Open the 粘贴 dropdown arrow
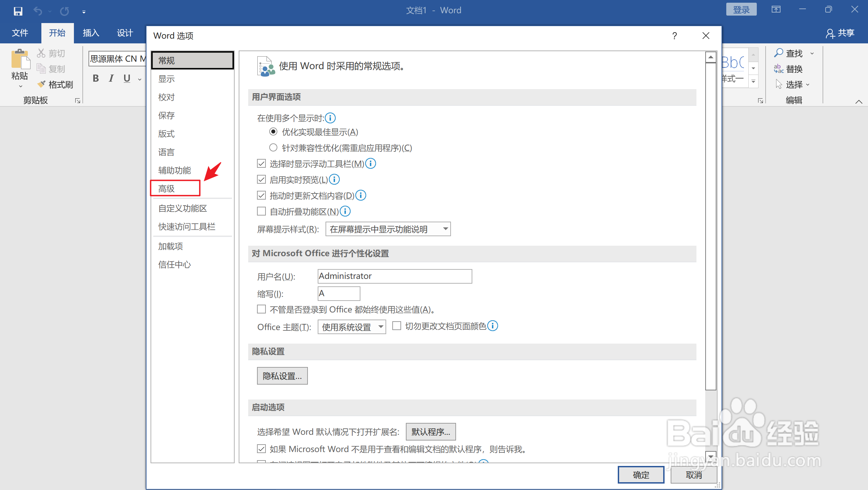This screenshot has height=490, width=868. click(x=20, y=86)
